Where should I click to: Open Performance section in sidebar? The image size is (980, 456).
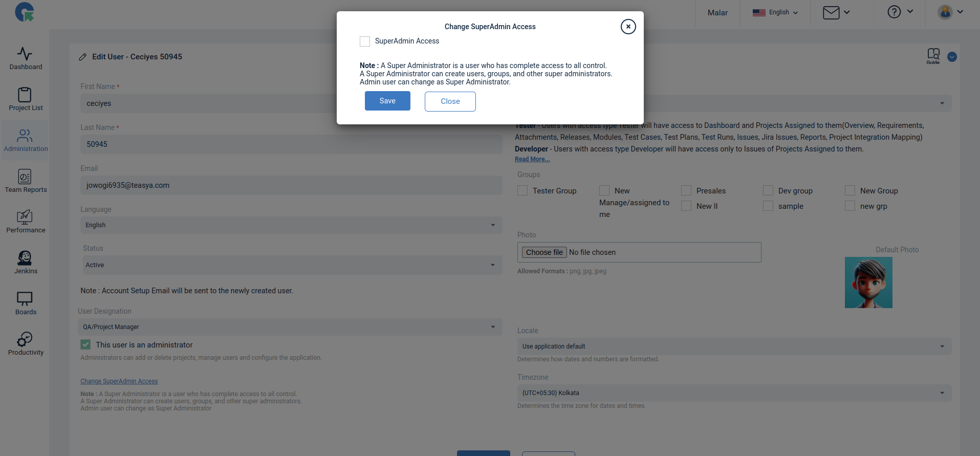coord(26,222)
